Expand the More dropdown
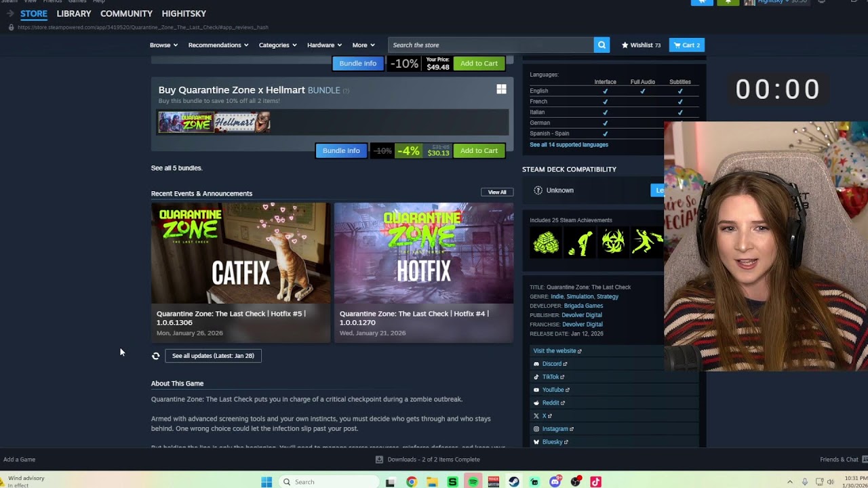 (x=363, y=45)
